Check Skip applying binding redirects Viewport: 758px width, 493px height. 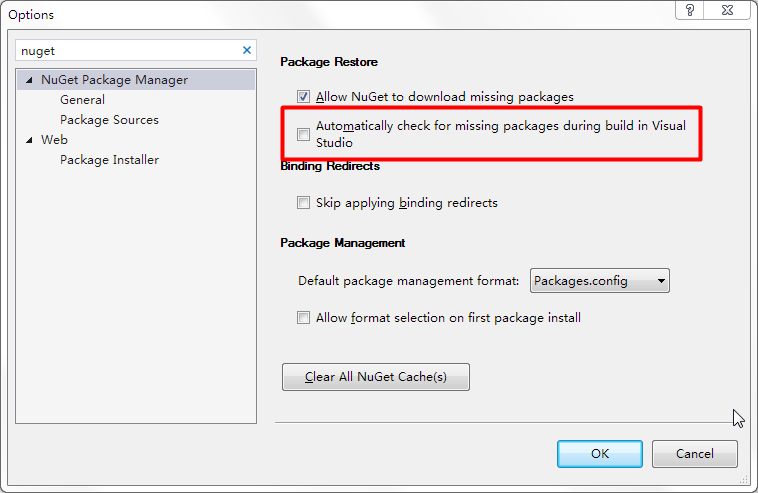coord(303,203)
